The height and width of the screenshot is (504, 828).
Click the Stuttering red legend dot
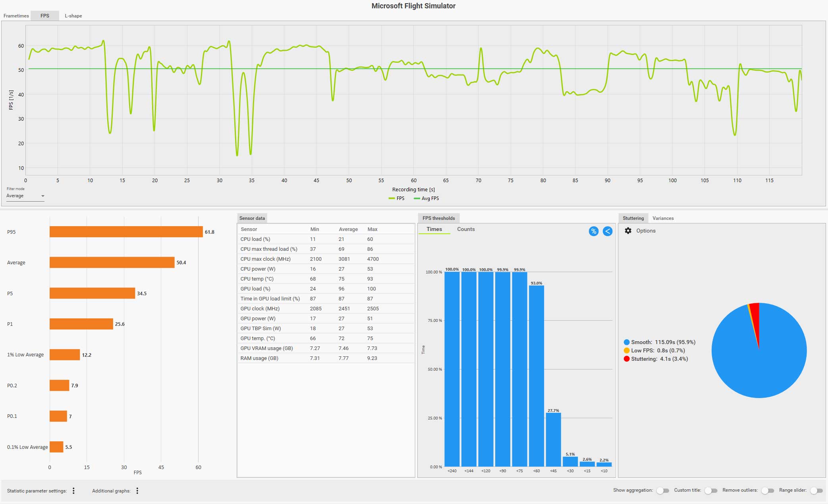pos(626,359)
